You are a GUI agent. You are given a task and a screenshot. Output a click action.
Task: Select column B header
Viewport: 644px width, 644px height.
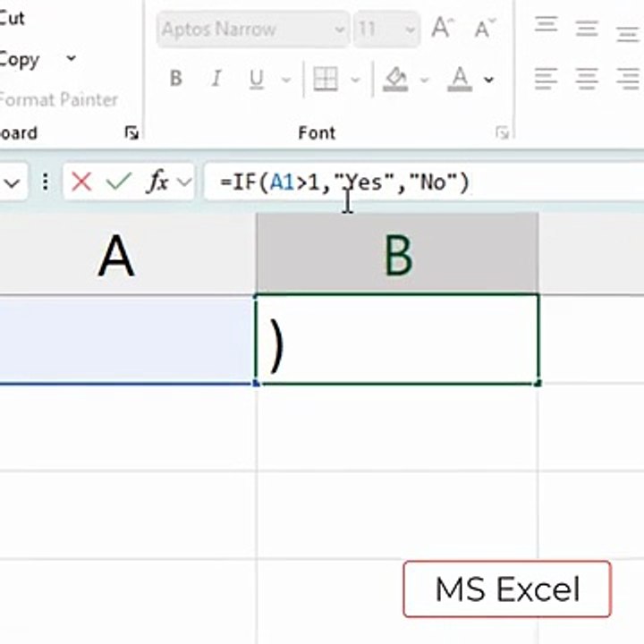[x=397, y=255]
